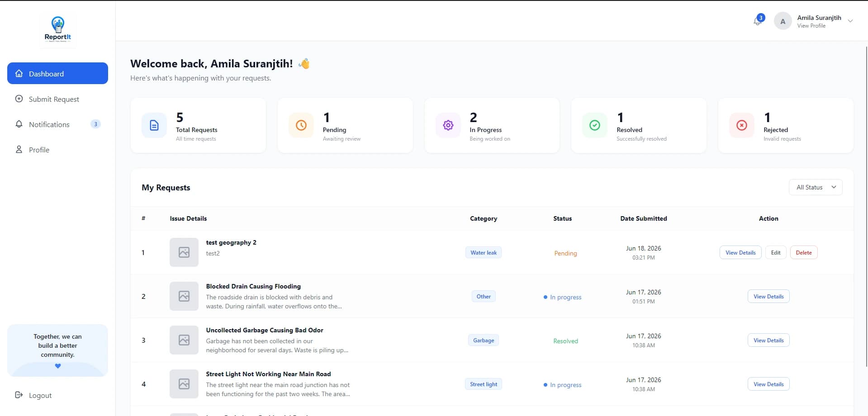This screenshot has height=416, width=868.
Task: Go to the Dashboard menu item
Action: point(57,73)
